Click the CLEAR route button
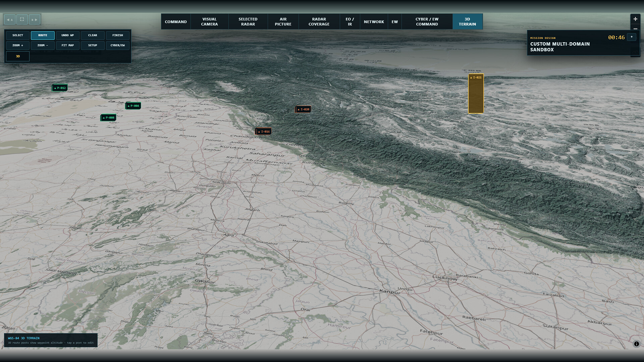The width and height of the screenshot is (644, 362). (93, 35)
